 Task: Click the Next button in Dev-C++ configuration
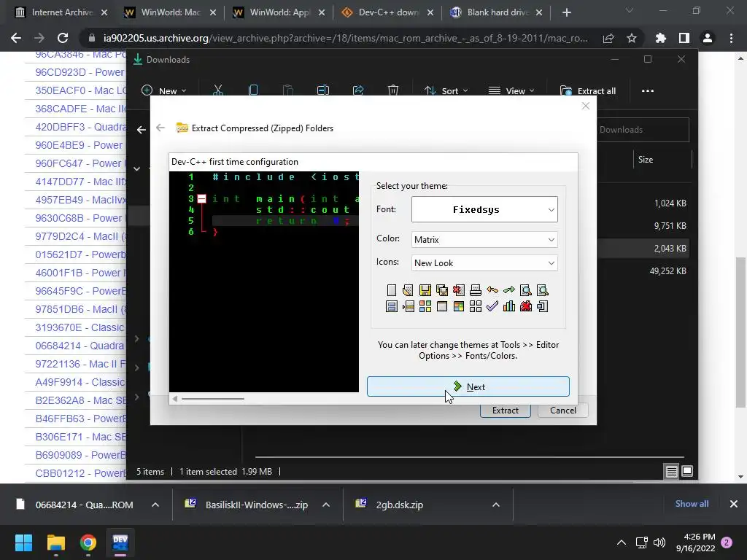(468, 386)
